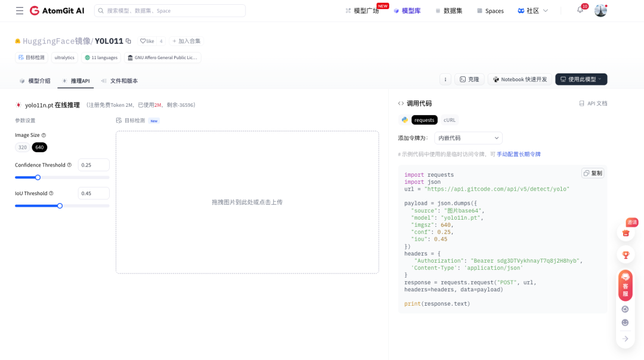Click the ultralytics tag
This screenshot has width=644, height=360.
pos(64,57)
